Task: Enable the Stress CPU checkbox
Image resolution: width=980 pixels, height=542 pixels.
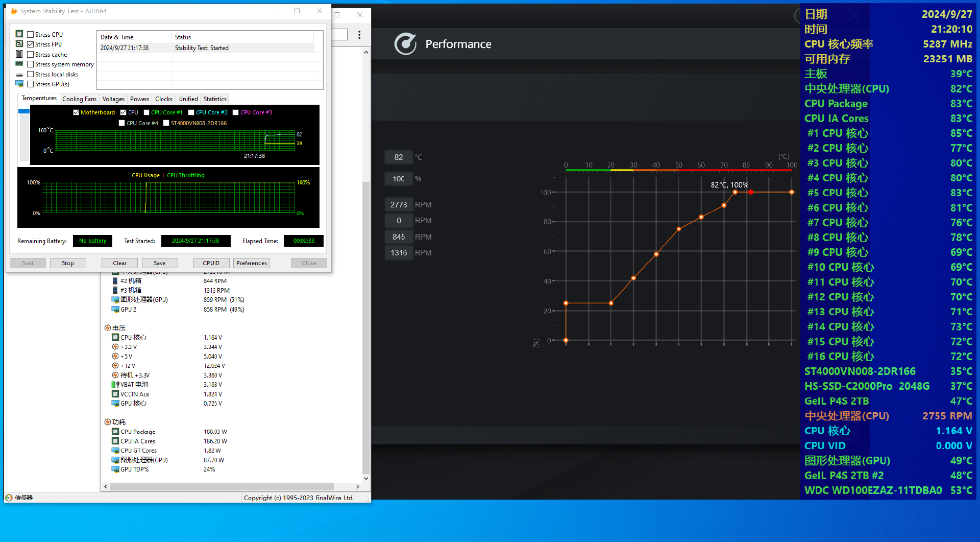Action: pyautogui.click(x=31, y=35)
